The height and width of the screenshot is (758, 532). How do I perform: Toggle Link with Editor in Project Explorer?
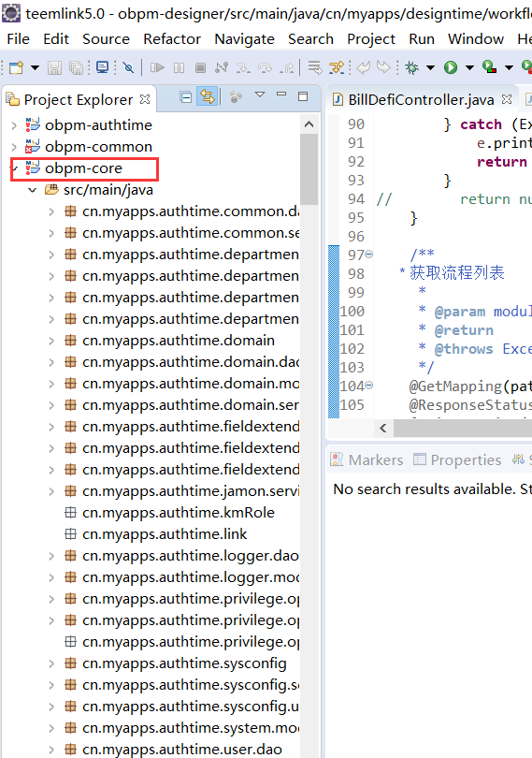coord(208,97)
